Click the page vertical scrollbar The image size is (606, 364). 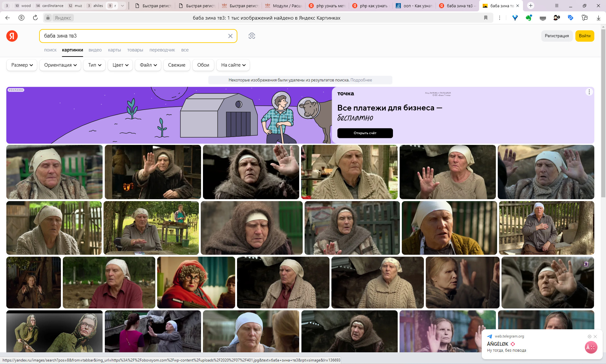point(603,114)
